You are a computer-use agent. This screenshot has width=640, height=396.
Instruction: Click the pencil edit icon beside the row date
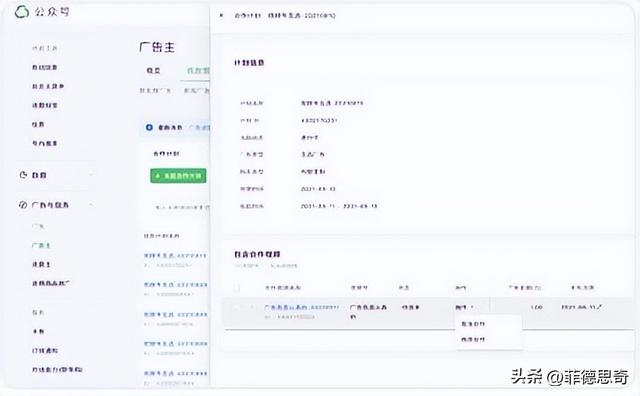[599, 307]
